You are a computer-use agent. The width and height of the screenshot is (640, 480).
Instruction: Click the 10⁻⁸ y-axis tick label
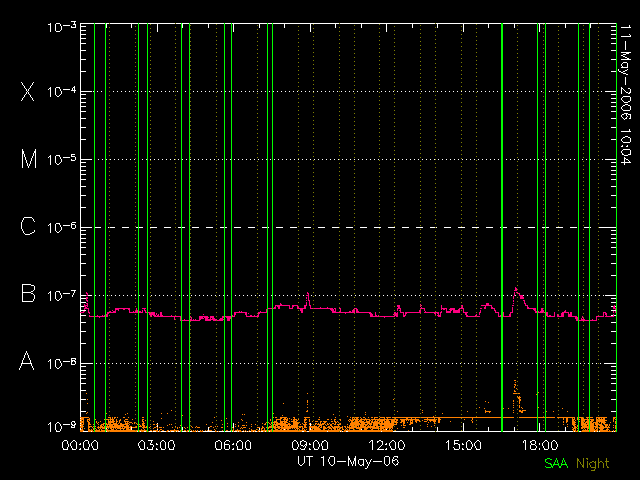pos(62,363)
